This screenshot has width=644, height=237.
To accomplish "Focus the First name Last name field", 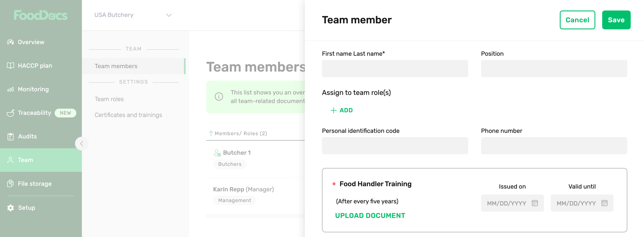I will pos(395,69).
